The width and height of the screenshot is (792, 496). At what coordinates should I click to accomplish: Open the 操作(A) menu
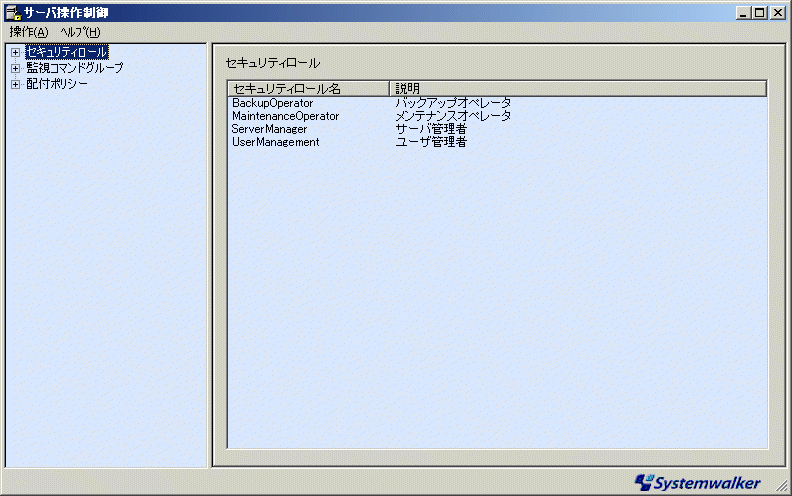point(29,32)
